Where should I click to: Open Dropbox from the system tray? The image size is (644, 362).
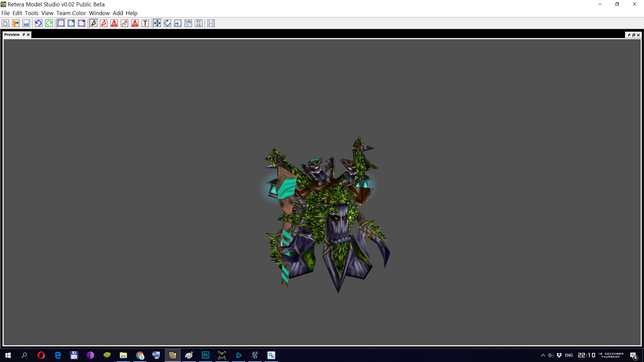pos(559,355)
